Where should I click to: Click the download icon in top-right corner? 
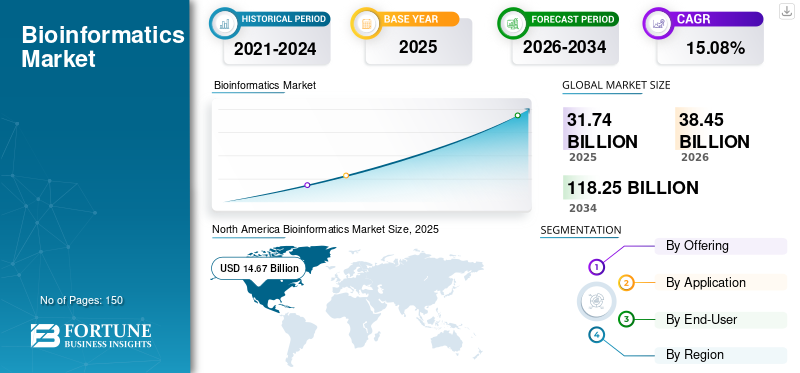786,11
